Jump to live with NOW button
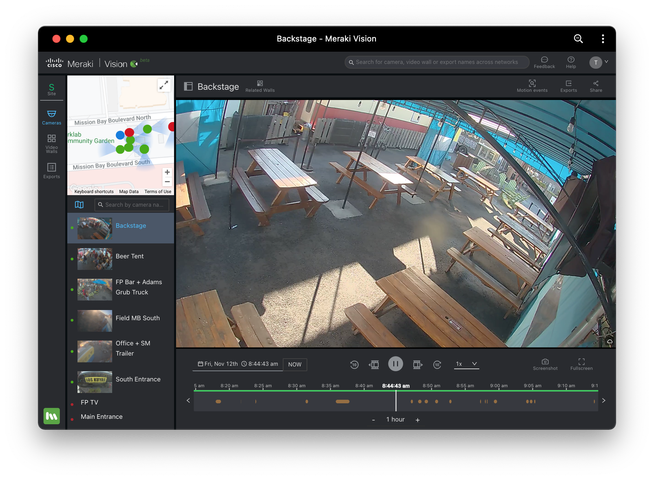The width and height of the screenshot is (654, 480). click(x=295, y=365)
